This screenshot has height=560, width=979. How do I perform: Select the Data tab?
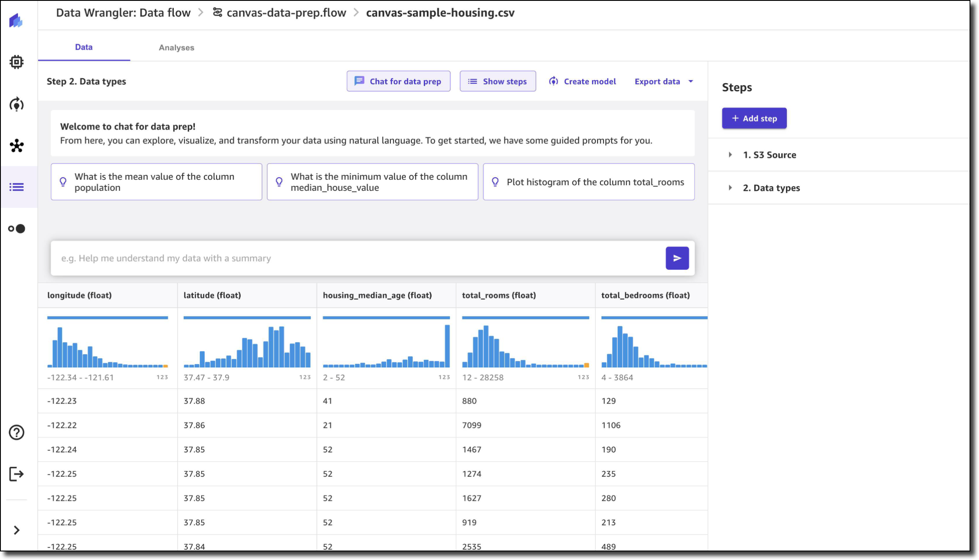tap(84, 47)
